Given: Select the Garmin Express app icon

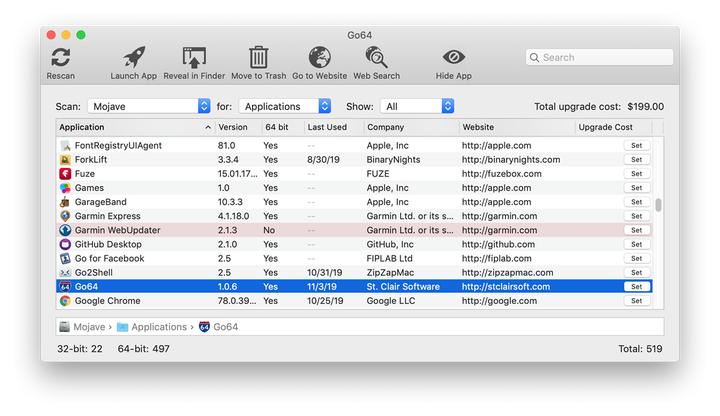Looking at the screenshot, I should coord(65,216).
